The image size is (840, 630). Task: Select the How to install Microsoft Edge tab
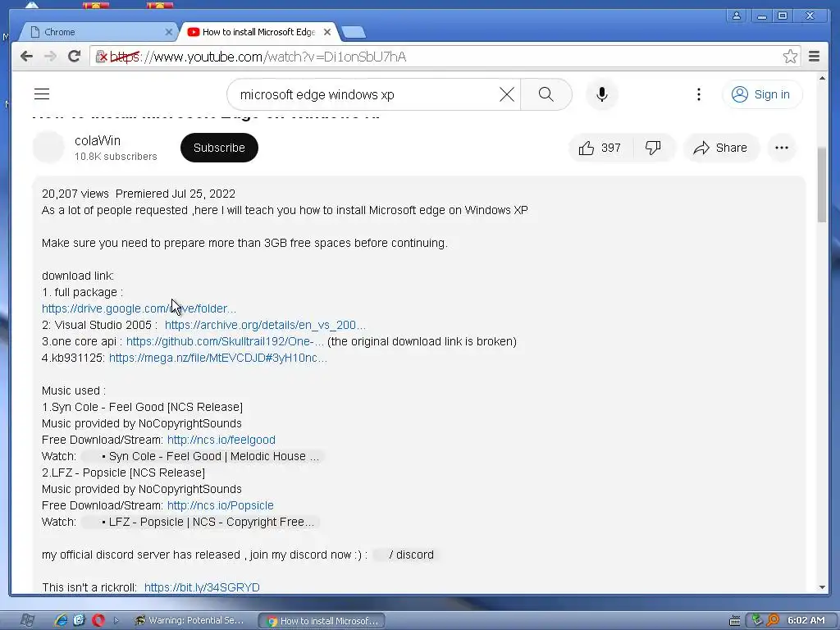(x=257, y=32)
